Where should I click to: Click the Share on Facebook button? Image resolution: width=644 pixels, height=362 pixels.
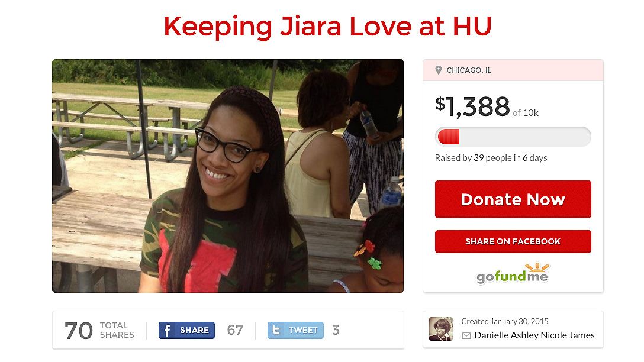pyautogui.click(x=513, y=241)
